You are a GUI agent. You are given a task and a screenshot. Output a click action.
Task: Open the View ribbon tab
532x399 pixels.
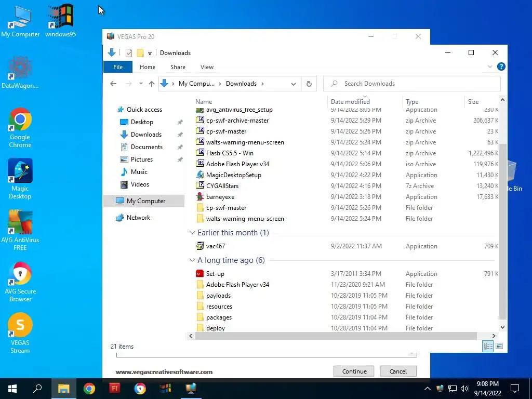[x=207, y=67]
